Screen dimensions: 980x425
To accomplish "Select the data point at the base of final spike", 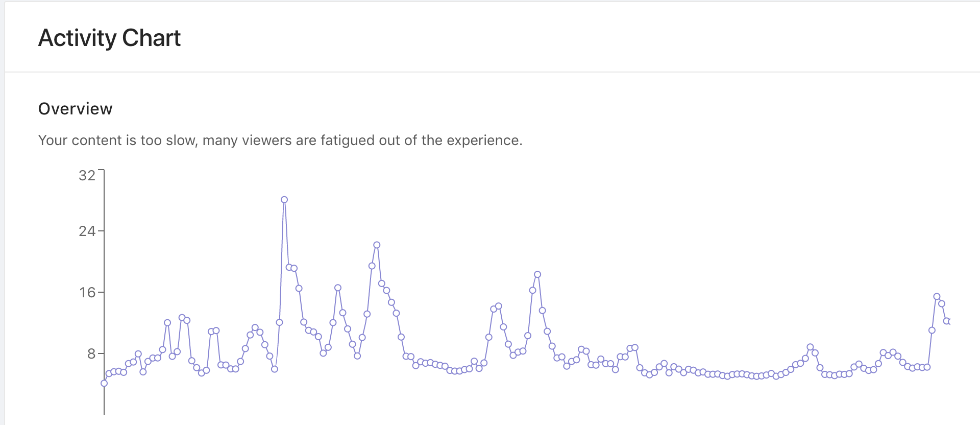I will 927,367.
